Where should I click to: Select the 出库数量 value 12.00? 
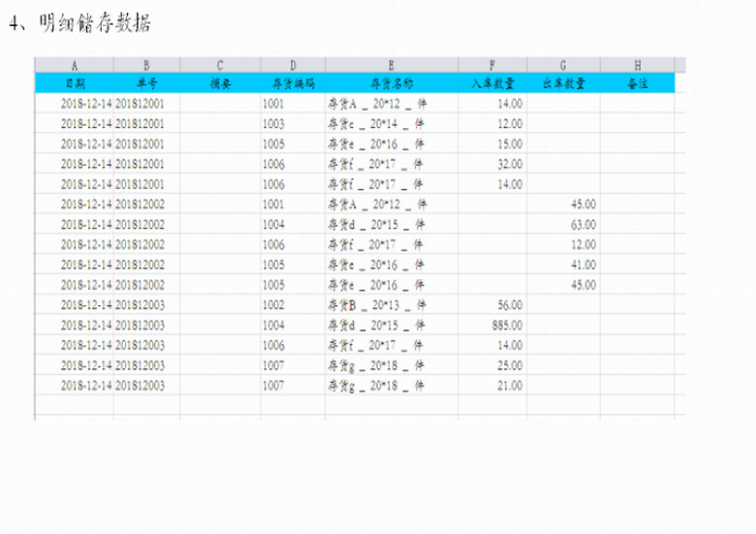[563, 245]
